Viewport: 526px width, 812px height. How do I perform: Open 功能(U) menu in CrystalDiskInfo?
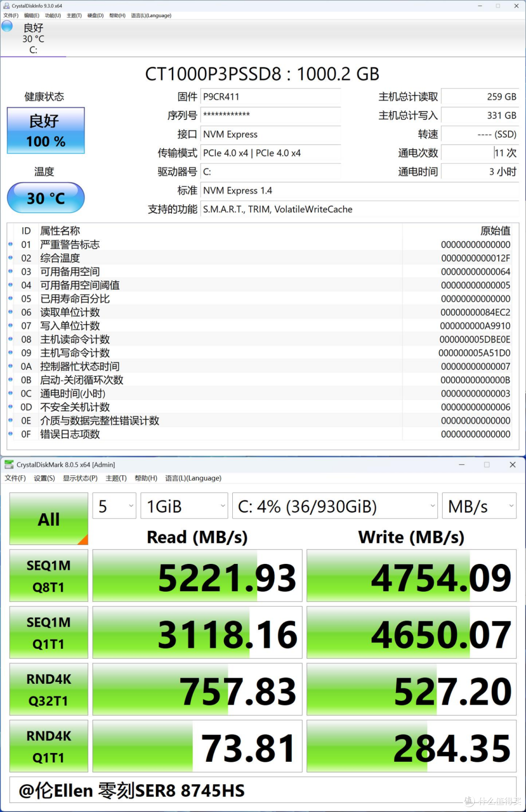53,16
